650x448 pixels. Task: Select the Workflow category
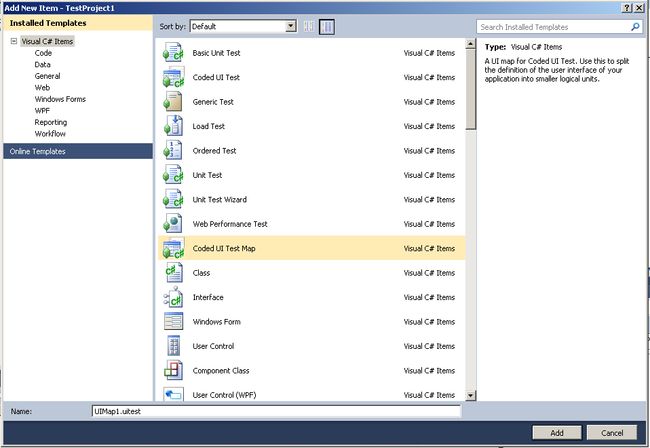click(50, 134)
